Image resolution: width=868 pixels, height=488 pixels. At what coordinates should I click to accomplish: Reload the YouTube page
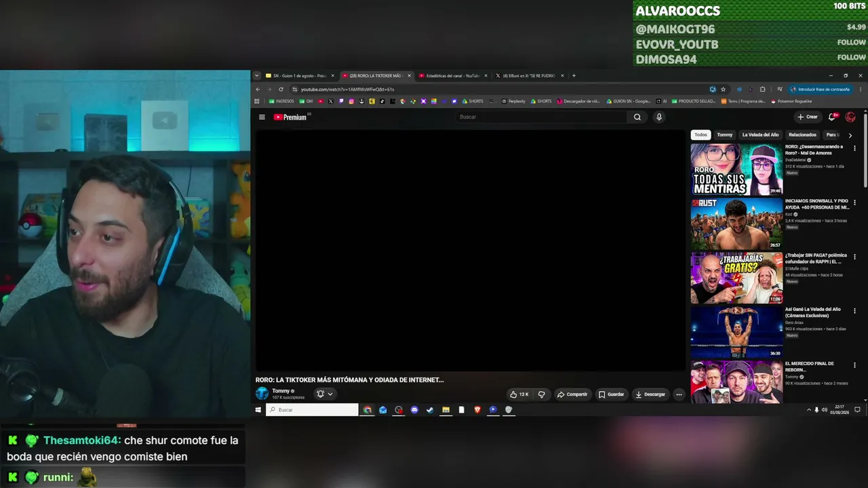281,89
